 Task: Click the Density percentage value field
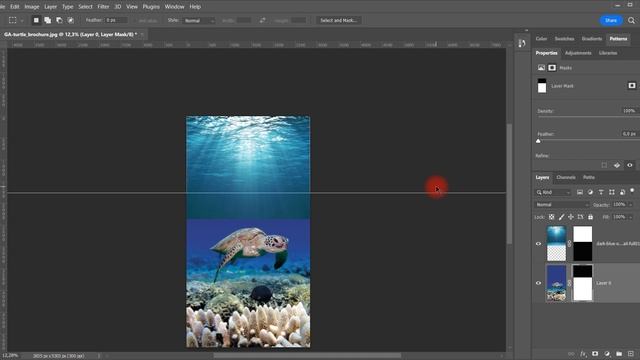click(x=629, y=111)
